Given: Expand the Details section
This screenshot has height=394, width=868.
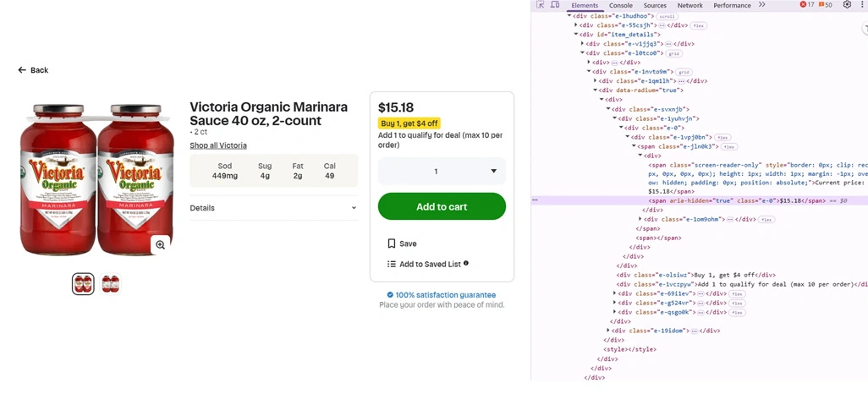Looking at the screenshot, I should (x=273, y=208).
